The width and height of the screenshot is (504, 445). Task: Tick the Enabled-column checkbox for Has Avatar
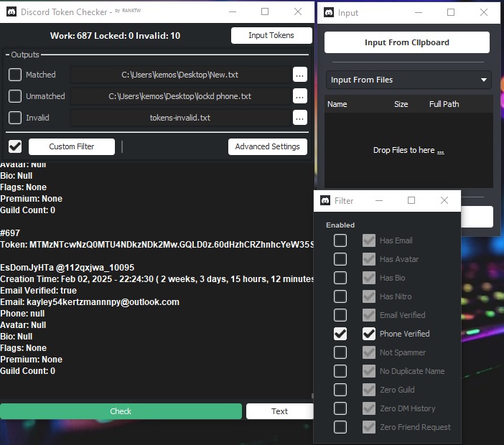point(340,259)
